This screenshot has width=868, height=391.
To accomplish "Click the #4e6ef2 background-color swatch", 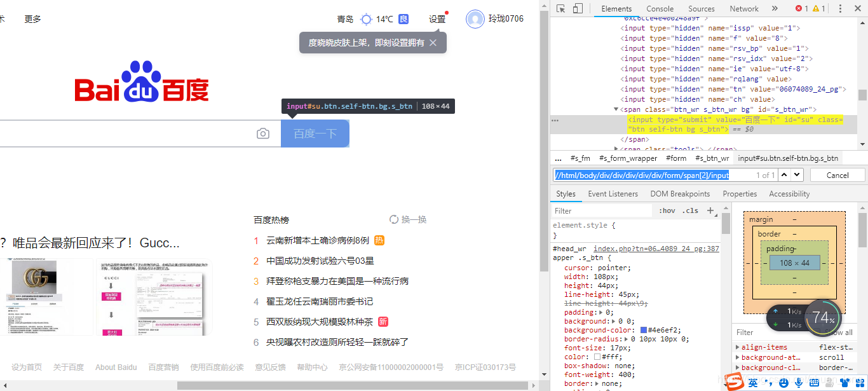I will tap(644, 331).
